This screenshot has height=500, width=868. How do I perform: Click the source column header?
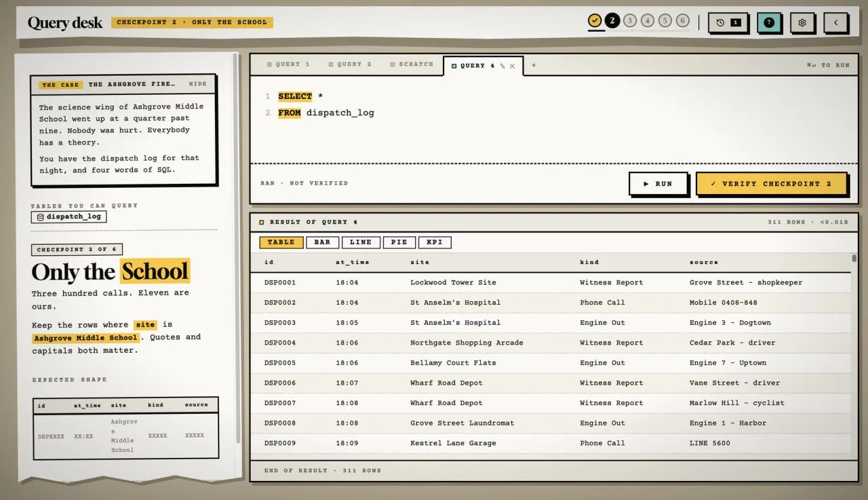click(x=703, y=262)
